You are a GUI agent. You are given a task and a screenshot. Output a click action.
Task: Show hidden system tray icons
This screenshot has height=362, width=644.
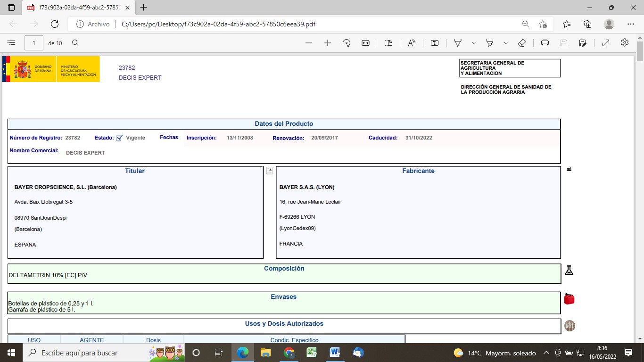(x=546, y=353)
